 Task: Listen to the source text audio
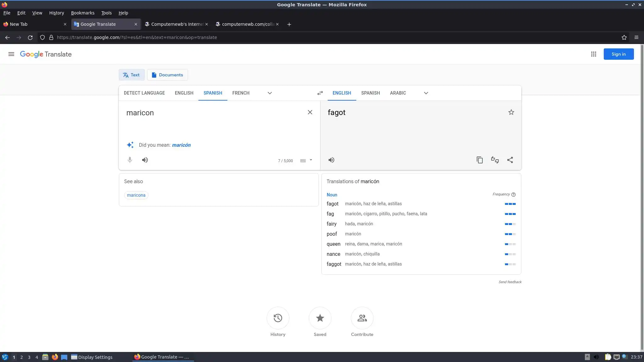click(x=145, y=160)
